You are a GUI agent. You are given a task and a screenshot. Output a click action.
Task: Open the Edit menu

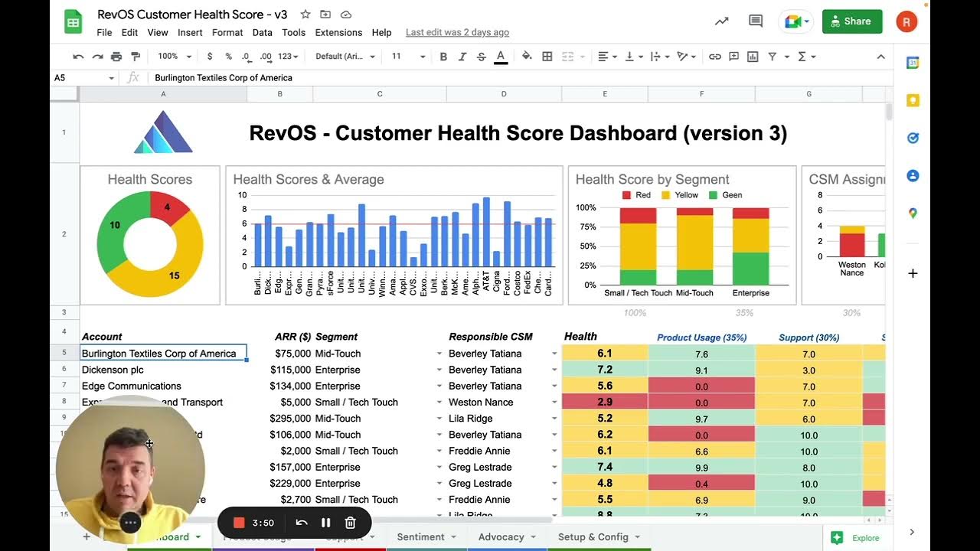(x=129, y=32)
